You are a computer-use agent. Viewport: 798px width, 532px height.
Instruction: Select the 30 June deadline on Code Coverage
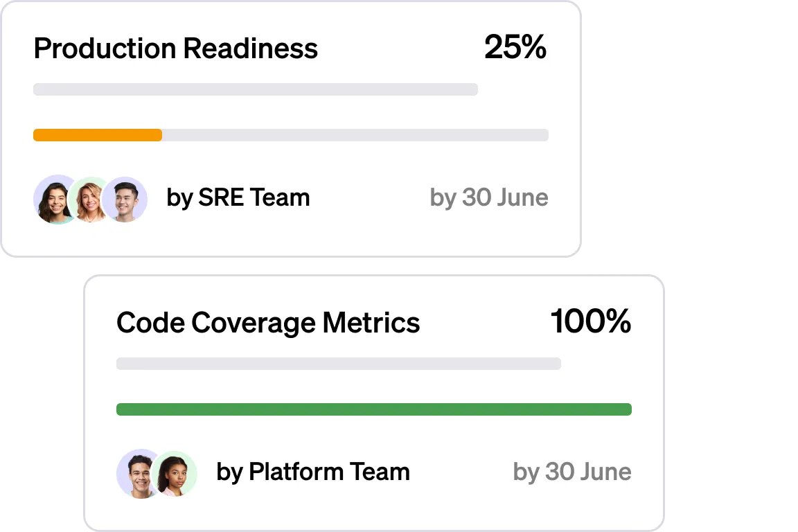(573, 472)
